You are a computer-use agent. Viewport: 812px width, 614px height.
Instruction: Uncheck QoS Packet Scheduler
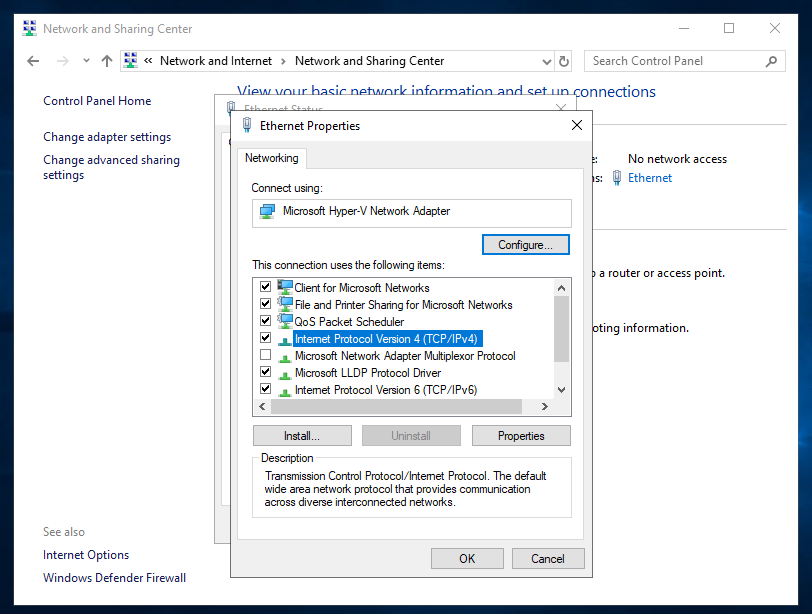(266, 321)
